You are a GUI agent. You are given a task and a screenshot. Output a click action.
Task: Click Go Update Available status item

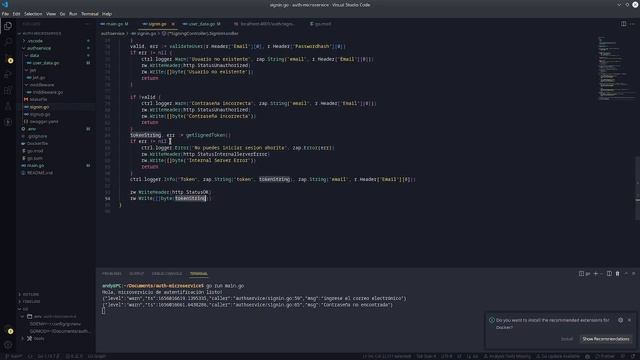(558, 356)
